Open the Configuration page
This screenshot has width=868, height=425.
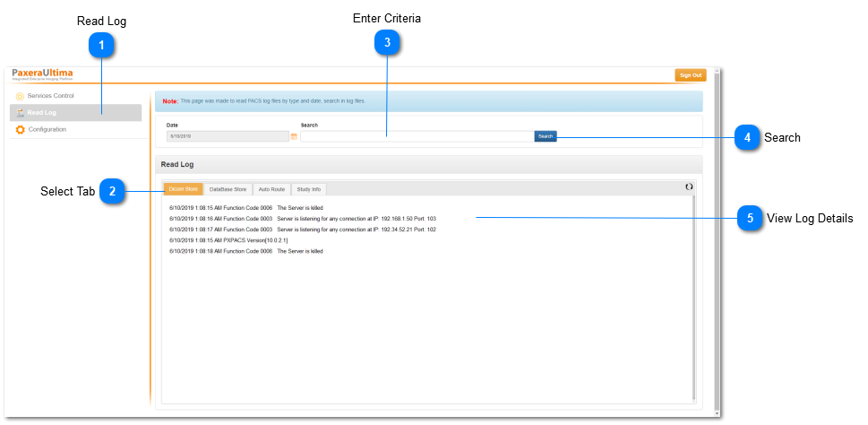pos(47,130)
